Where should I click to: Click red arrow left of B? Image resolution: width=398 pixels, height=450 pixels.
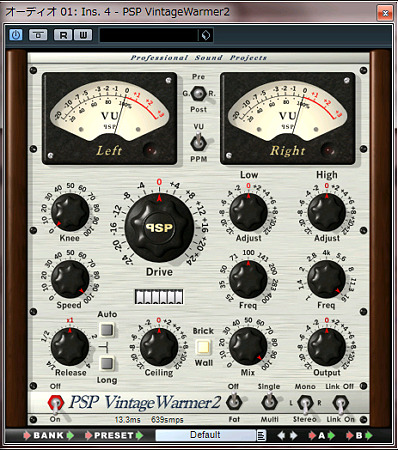point(349,435)
